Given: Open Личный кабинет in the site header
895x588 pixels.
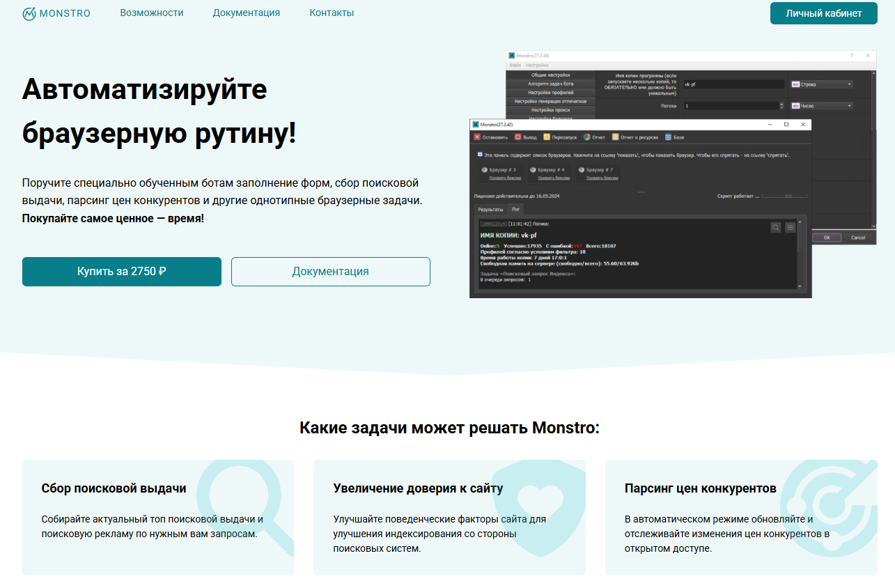Looking at the screenshot, I should tap(823, 13).
